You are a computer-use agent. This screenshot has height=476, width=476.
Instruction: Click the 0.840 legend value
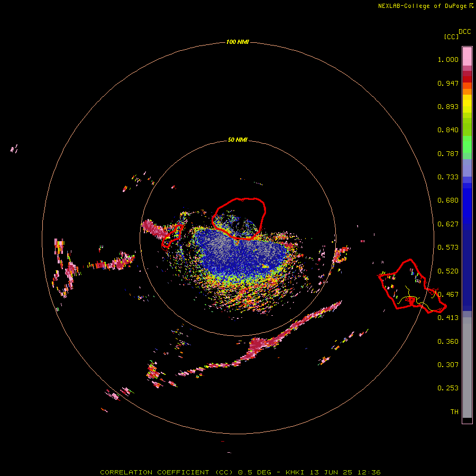click(x=448, y=130)
